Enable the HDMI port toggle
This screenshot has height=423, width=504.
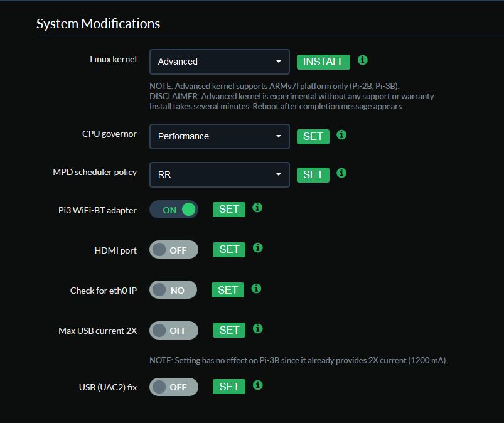[x=174, y=250]
